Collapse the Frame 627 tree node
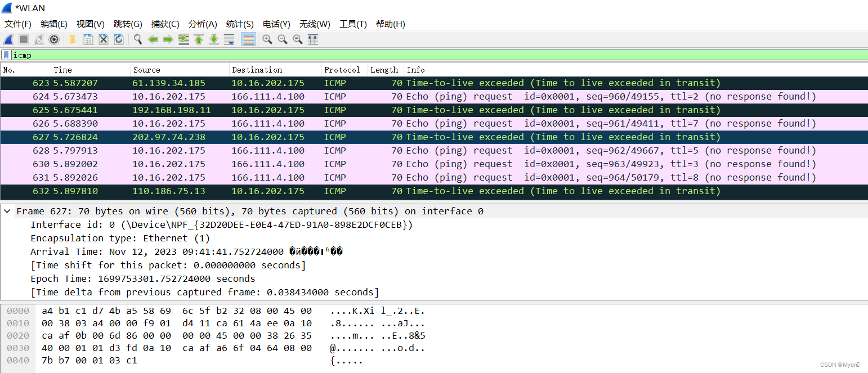The image size is (868, 373). coord(7,212)
